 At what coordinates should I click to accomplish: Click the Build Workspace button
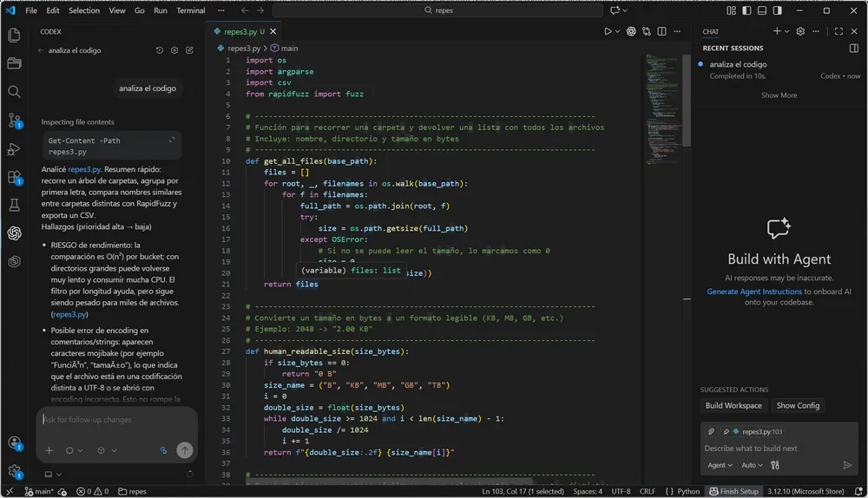(x=733, y=405)
